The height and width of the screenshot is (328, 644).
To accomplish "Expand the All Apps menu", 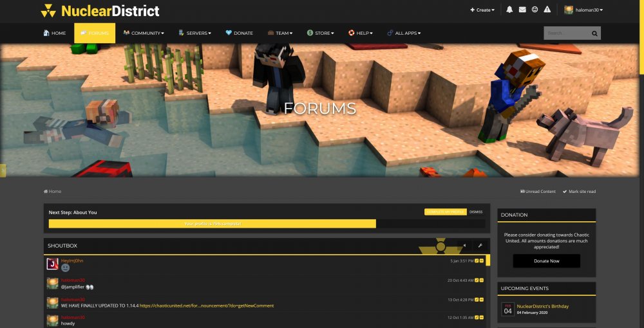I will click(x=404, y=33).
